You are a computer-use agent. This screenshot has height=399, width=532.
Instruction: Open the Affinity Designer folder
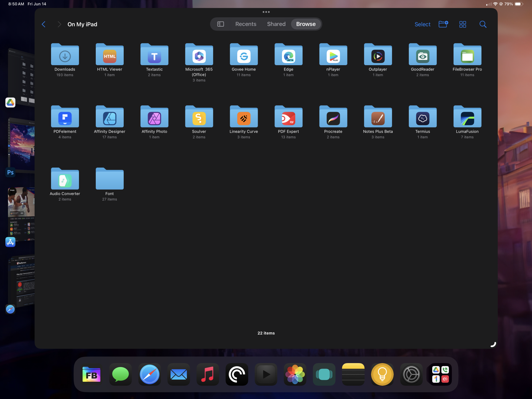[110, 117]
